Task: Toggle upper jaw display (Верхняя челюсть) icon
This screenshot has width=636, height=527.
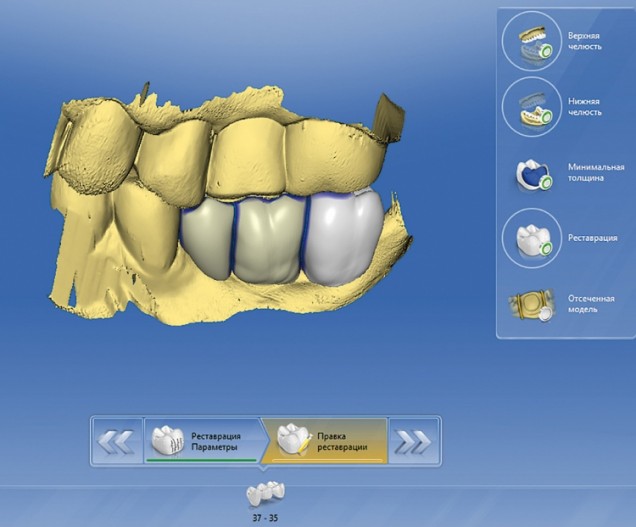Action: pyautogui.click(x=531, y=41)
